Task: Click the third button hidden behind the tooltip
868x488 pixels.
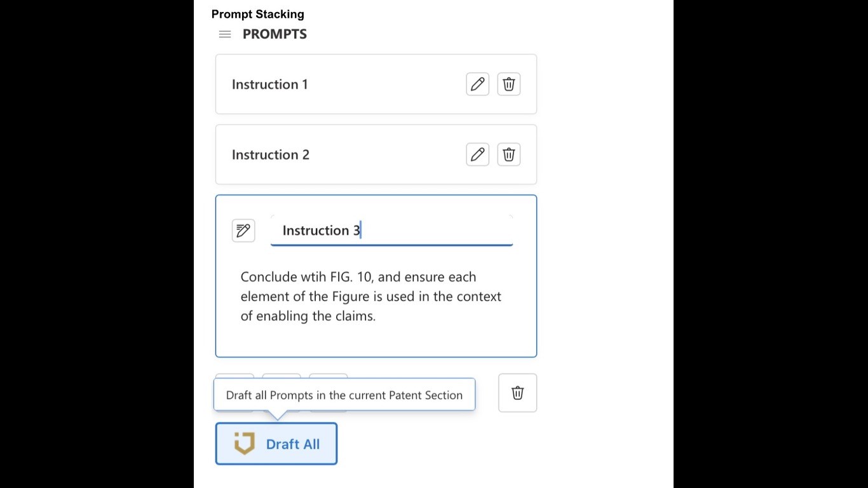Action: coord(329,376)
